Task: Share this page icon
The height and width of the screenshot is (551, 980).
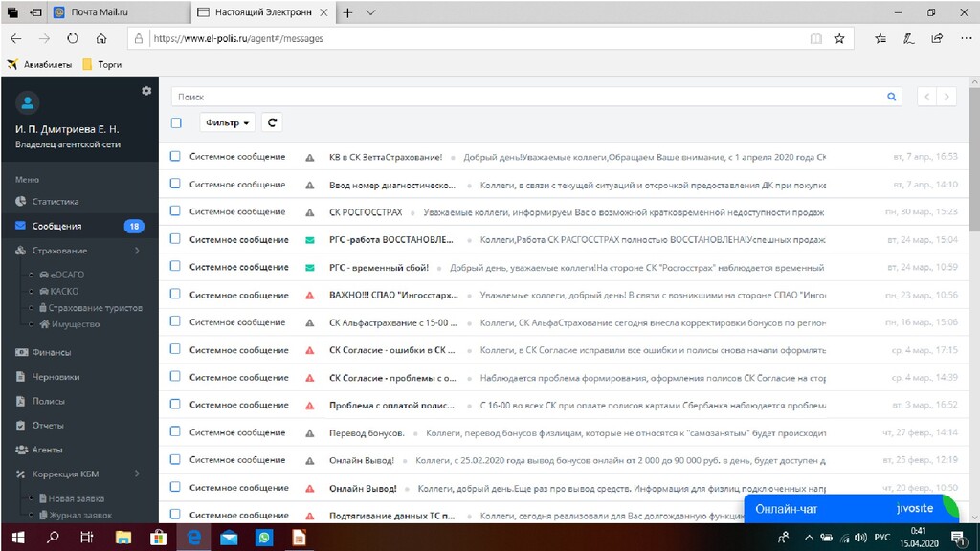Action: tap(937, 38)
